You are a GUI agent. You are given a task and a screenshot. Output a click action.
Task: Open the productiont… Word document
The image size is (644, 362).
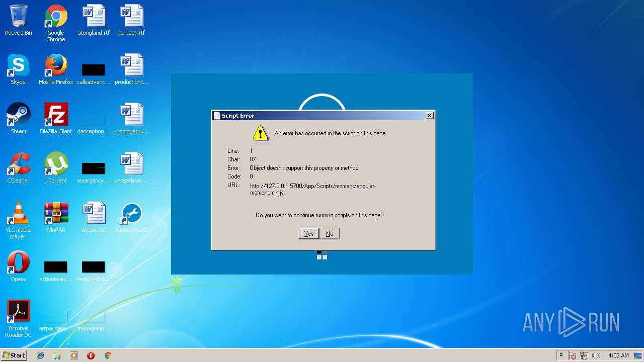pos(131,69)
